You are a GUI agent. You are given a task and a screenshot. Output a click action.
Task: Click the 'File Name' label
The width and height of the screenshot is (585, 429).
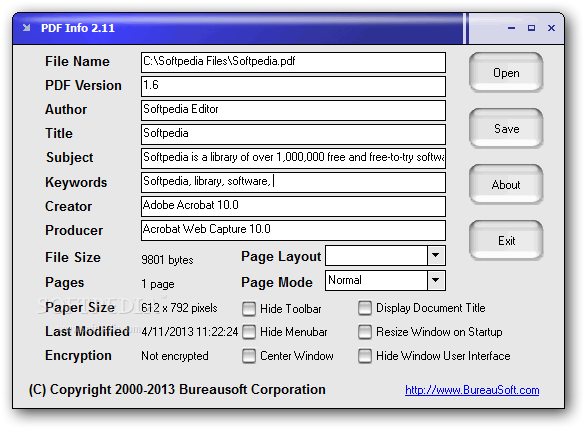point(77,62)
